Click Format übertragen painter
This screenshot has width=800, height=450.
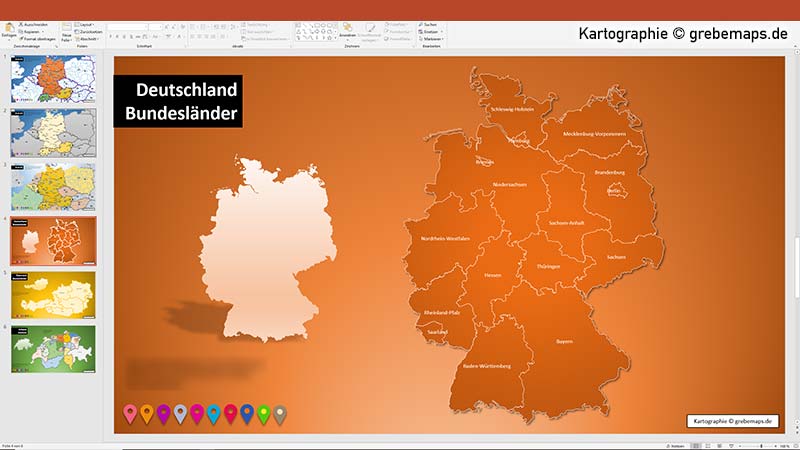(37, 39)
